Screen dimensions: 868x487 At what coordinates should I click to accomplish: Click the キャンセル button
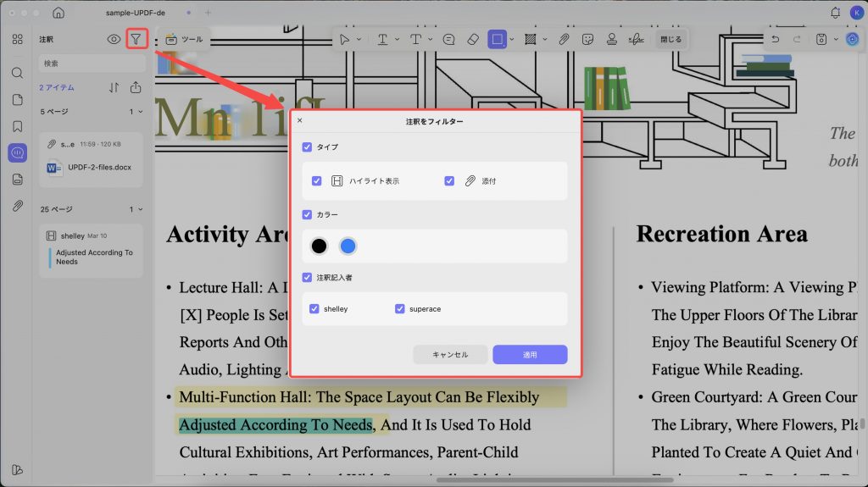[x=450, y=355]
